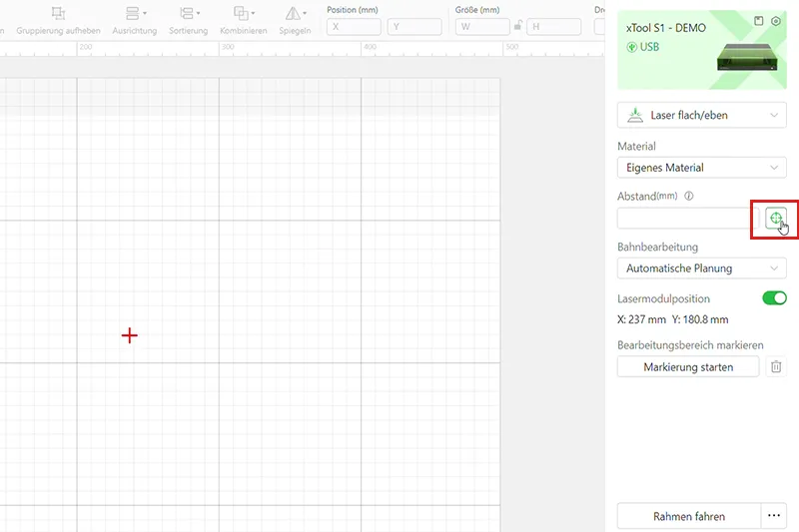Click the aspect ratio lock icon
The height and width of the screenshot is (532, 799).
click(x=517, y=25)
